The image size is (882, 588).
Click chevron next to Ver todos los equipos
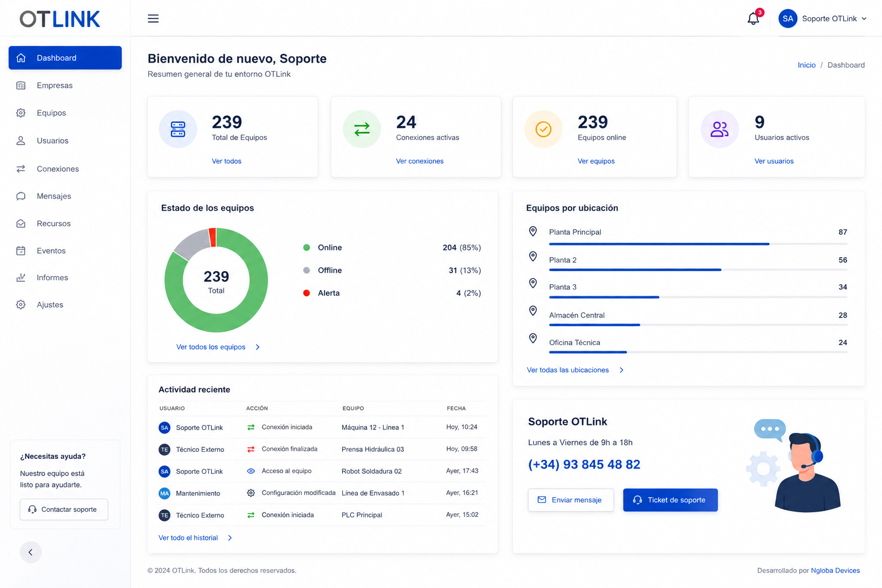coord(258,347)
